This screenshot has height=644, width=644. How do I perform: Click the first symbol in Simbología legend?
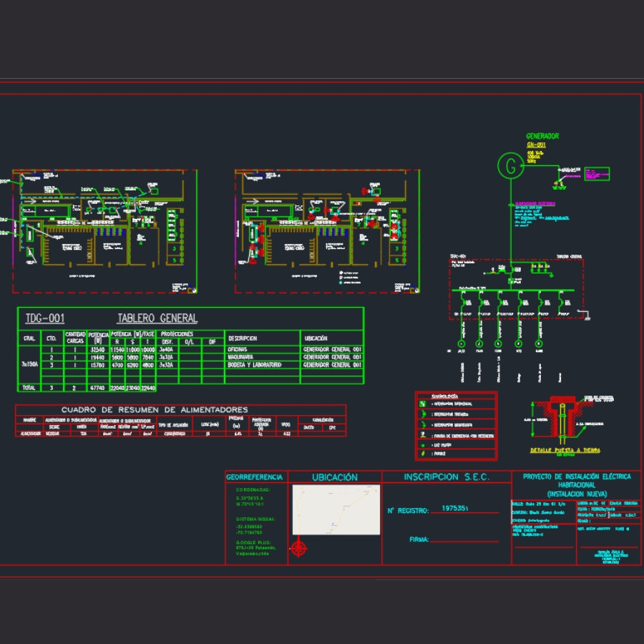pos(424,404)
